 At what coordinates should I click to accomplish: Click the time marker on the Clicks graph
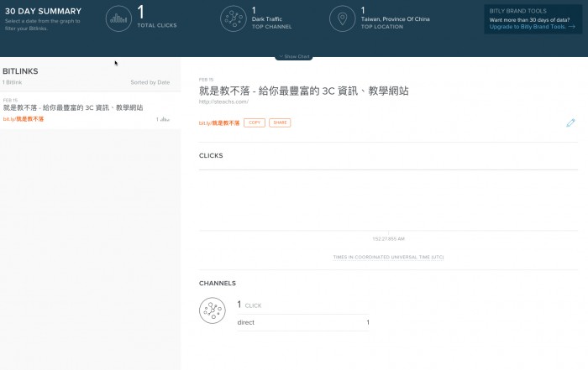point(389,239)
